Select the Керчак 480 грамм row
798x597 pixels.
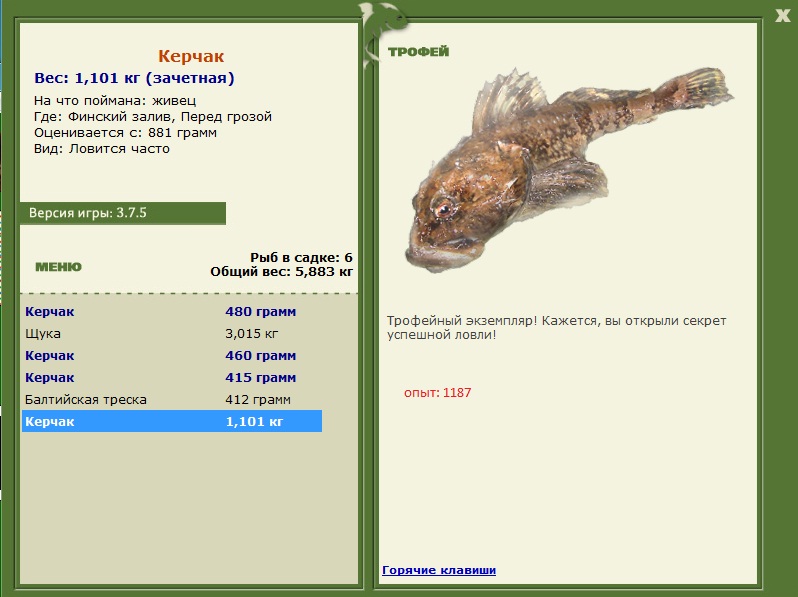click(172, 311)
